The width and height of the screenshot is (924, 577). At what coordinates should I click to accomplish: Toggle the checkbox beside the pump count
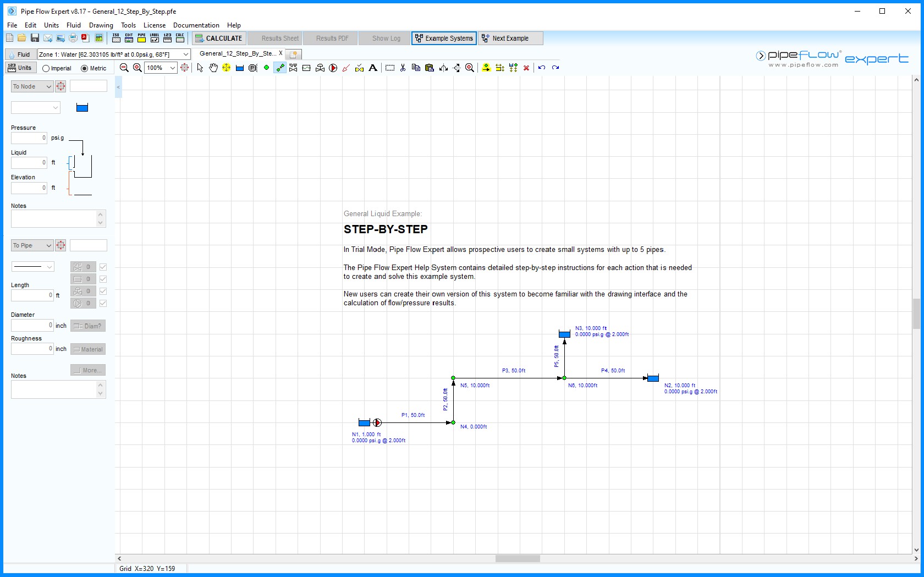[x=103, y=303]
